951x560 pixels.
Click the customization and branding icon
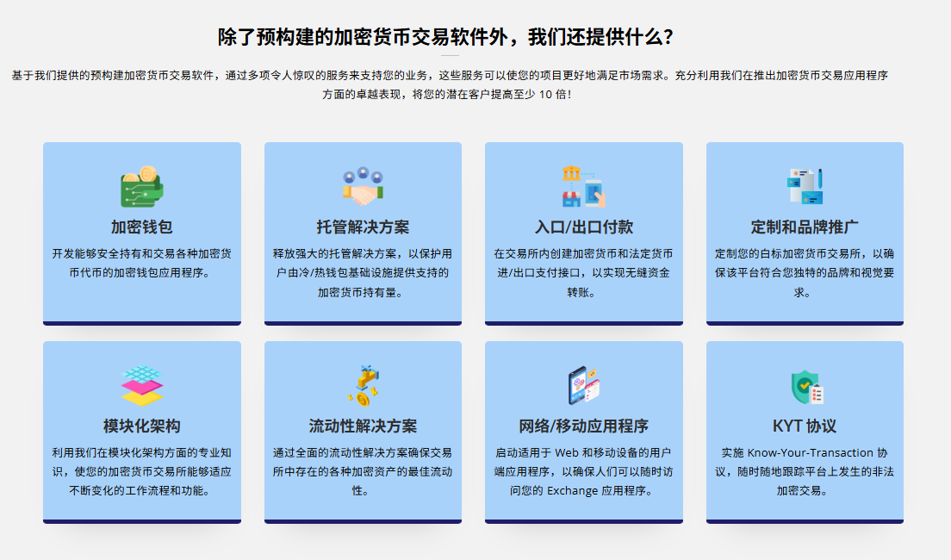point(805,186)
